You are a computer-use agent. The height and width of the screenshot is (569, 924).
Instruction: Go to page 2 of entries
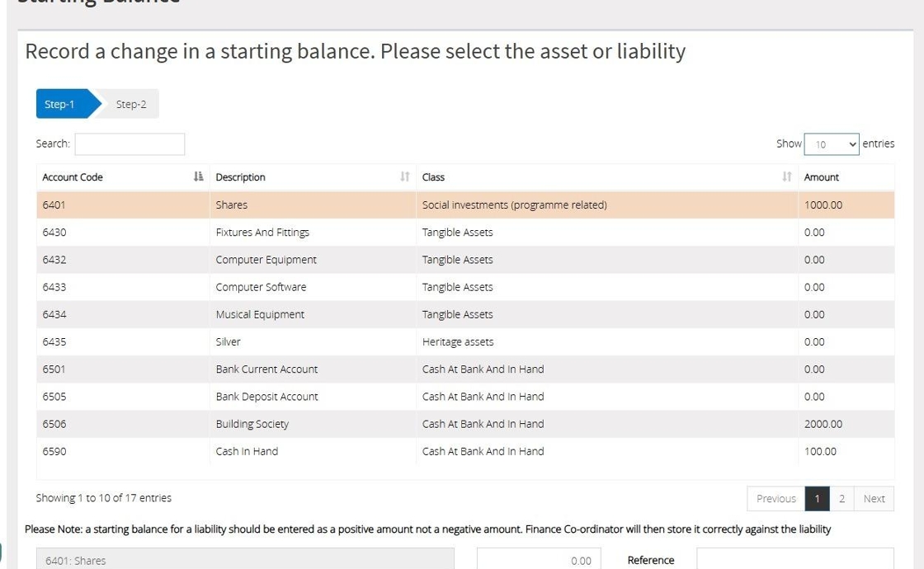(x=841, y=499)
